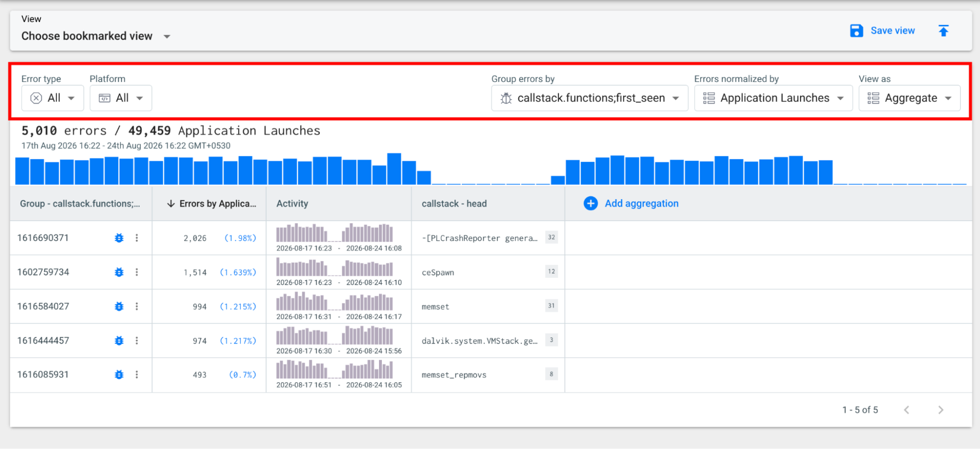Viewport: 980px width, 449px height.
Task: Go to the next page of results
Action: [x=940, y=410]
